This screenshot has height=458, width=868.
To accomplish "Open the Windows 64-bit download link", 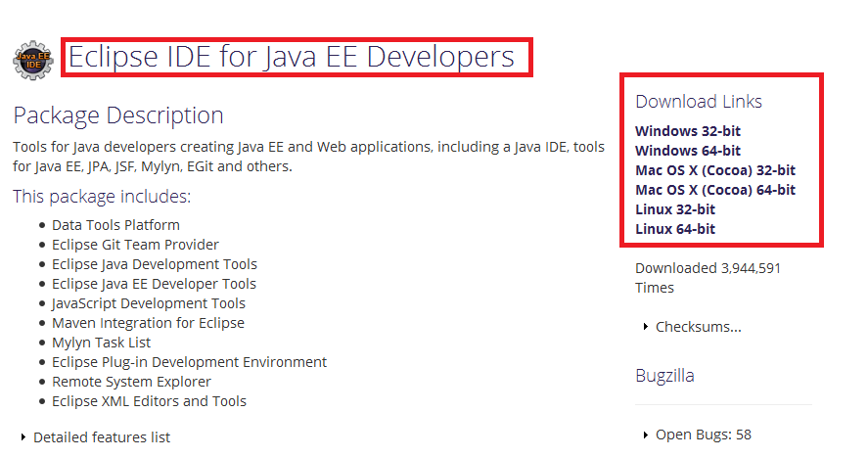I will click(x=688, y=151).
